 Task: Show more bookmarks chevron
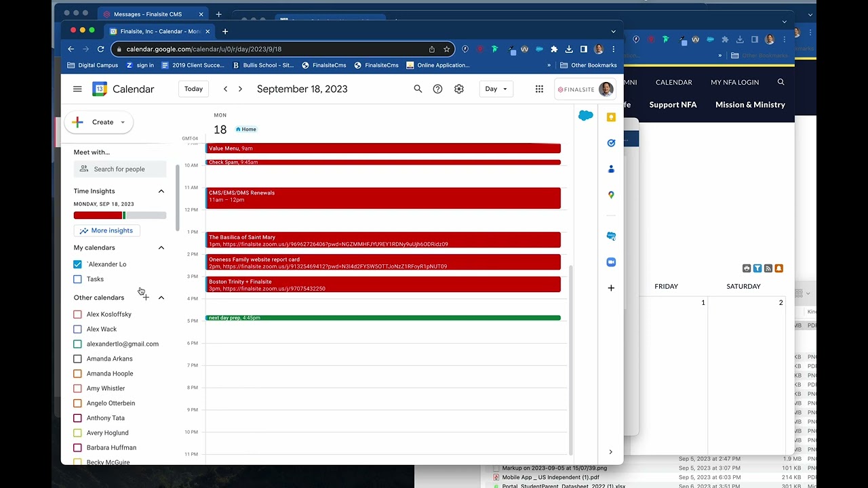click(549, 65)
